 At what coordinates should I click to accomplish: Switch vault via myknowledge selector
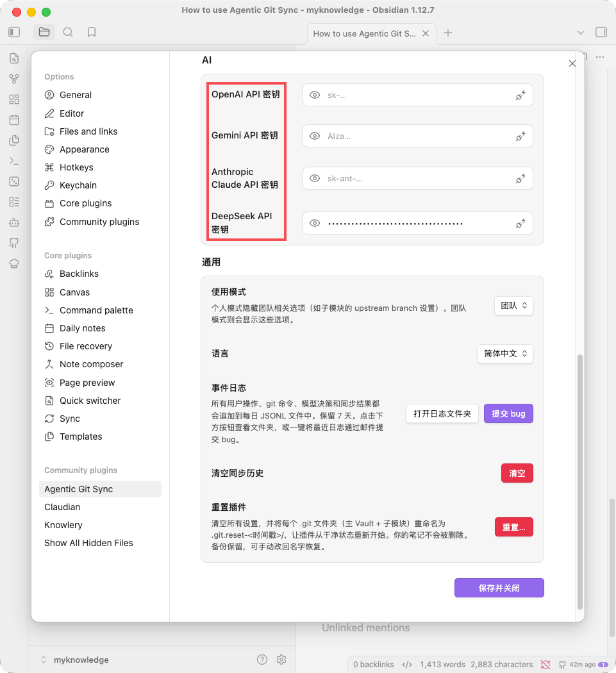pyautogui.click(x=75, y=660)
